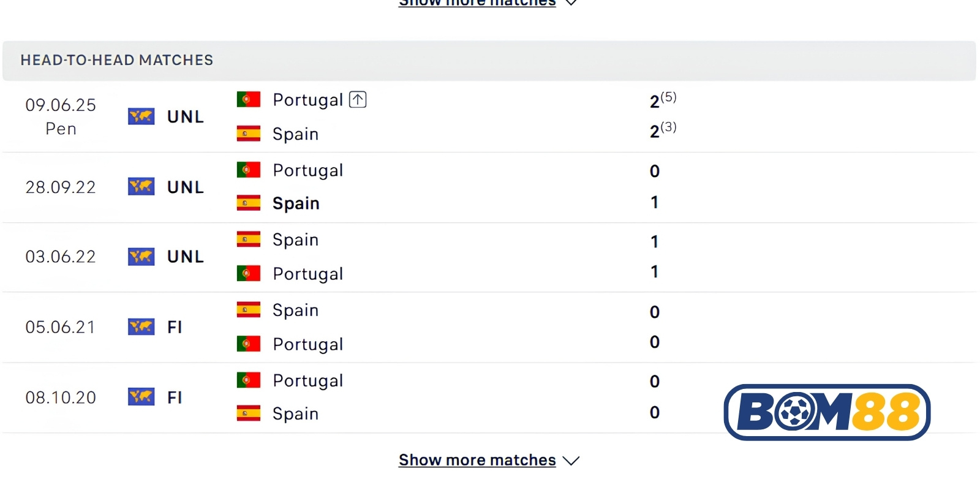The width and height of the screenshot is (980, 490).
Task: Open the 09.06.25 Pen match date
Action: (x=61, y=116)
